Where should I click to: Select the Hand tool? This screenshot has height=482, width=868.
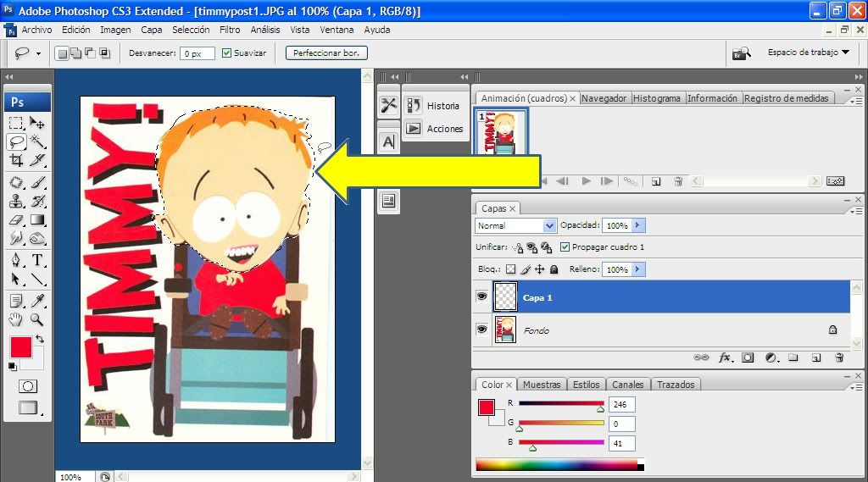pyautogui.click(x=16, y=319)
